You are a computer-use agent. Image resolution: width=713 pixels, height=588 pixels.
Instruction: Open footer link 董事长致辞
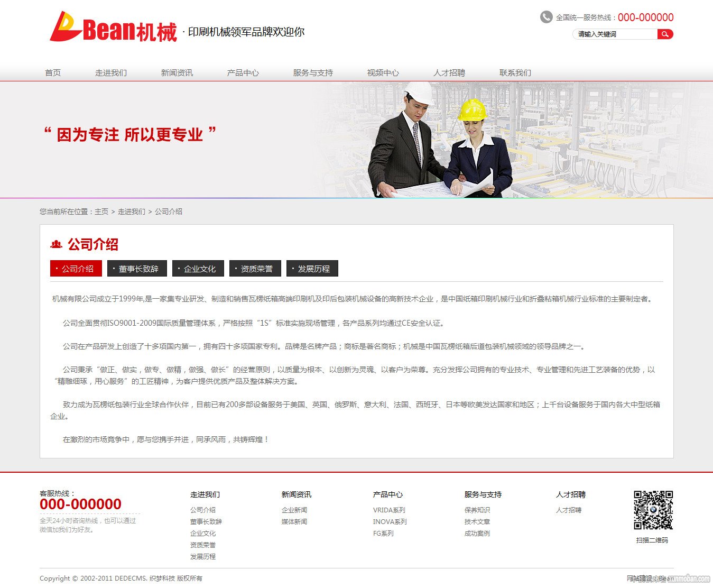pos(206,522)
